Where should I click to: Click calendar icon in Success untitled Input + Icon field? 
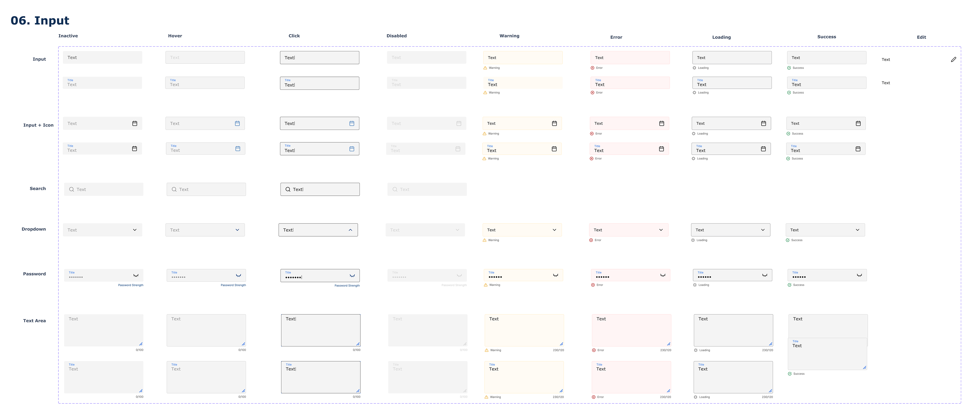click(858, 123)
